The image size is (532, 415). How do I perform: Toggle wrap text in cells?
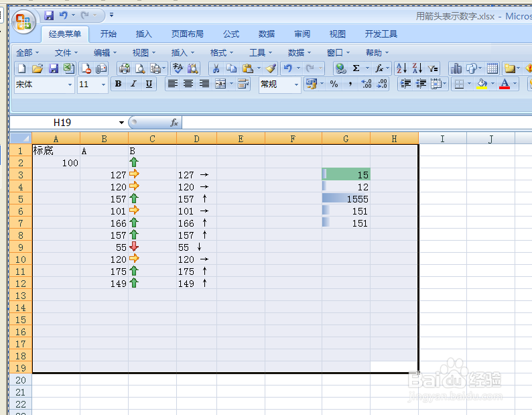pyautogui.click(x=243, y=84)
